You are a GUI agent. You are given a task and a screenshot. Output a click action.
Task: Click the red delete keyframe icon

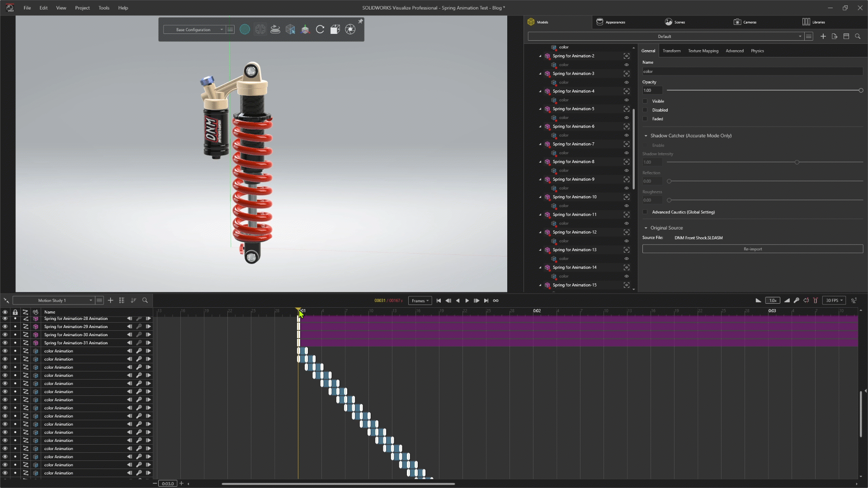[816, 300]
